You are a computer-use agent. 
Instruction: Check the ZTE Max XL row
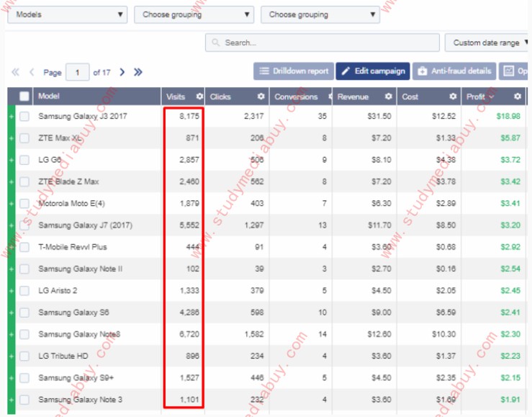coord(24,138)
